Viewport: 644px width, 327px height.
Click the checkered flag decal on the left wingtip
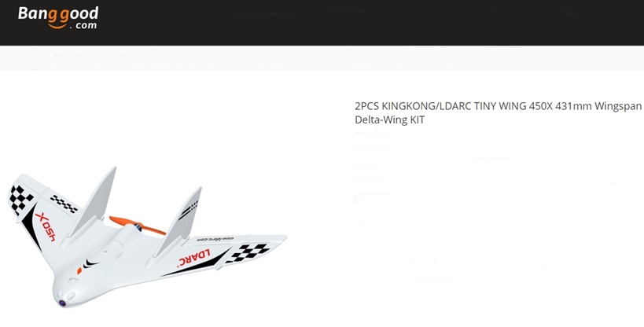pos(20,199)
